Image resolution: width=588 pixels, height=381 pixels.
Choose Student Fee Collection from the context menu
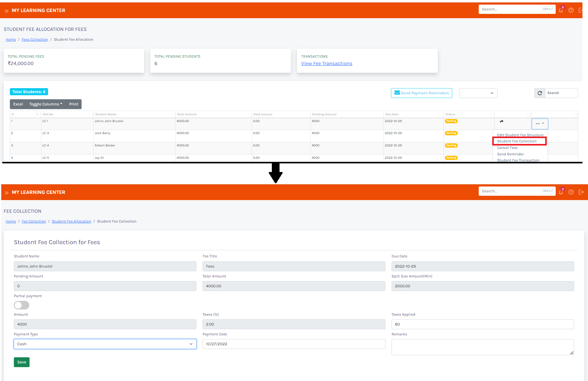click(x=517, y=141)
